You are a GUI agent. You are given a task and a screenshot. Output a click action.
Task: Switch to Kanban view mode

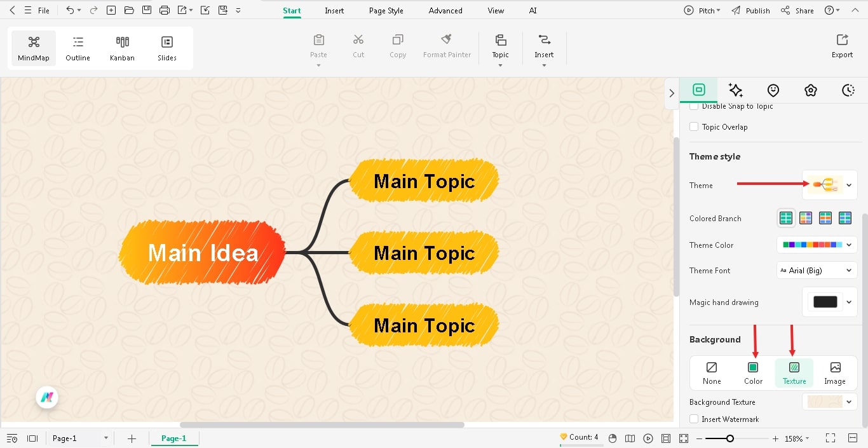pos(122,48)
